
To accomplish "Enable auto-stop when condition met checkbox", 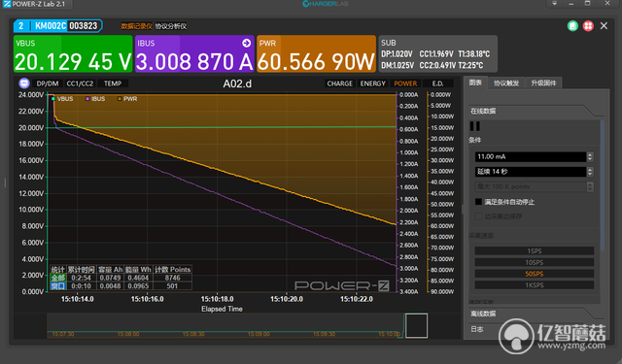I will pos(478,202).
